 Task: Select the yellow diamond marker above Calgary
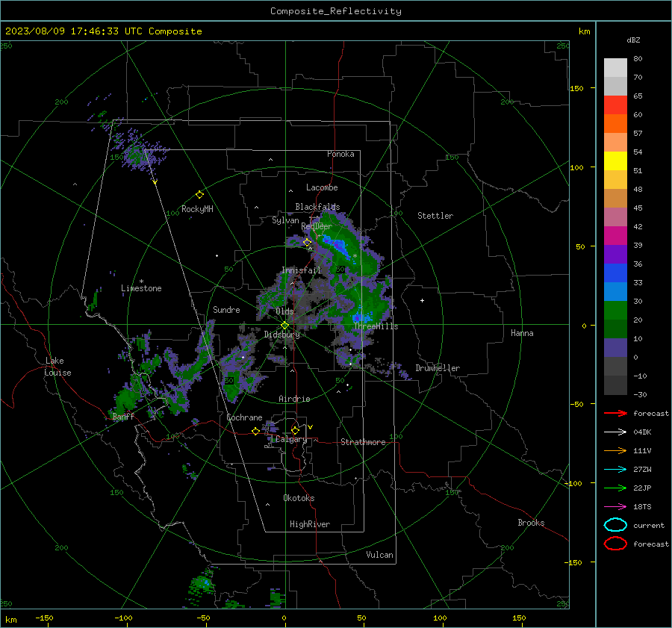[x=295, y=430]
